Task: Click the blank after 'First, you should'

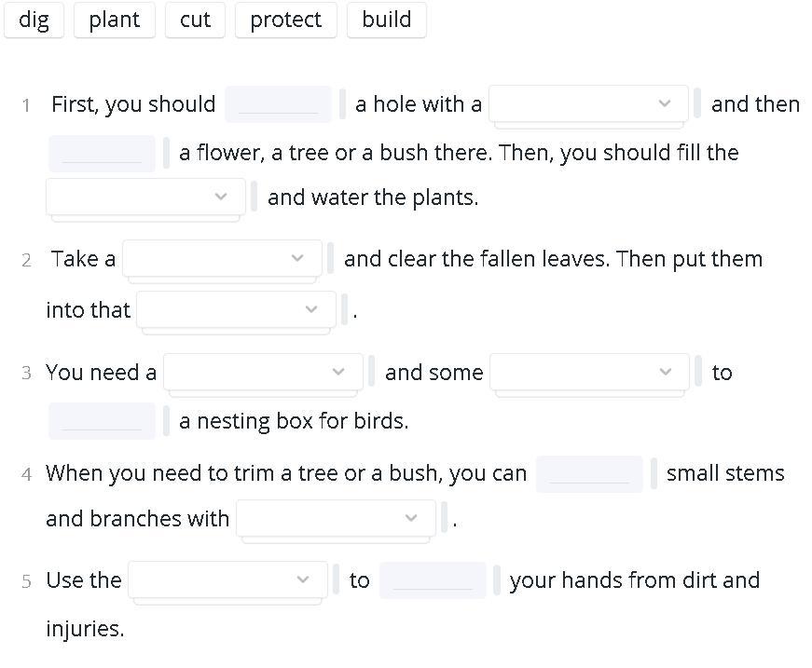Action: [x=278, y=104]
